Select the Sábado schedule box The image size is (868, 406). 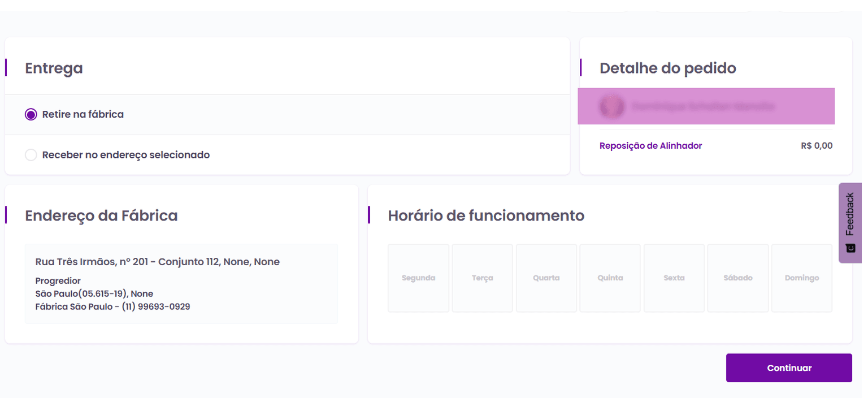click(x=738, y=278)
